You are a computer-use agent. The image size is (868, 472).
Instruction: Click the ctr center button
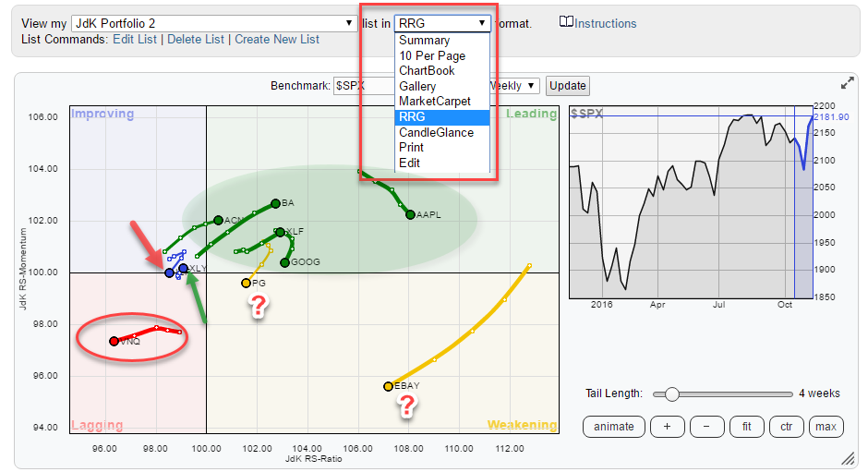click(x=786, y=427)
